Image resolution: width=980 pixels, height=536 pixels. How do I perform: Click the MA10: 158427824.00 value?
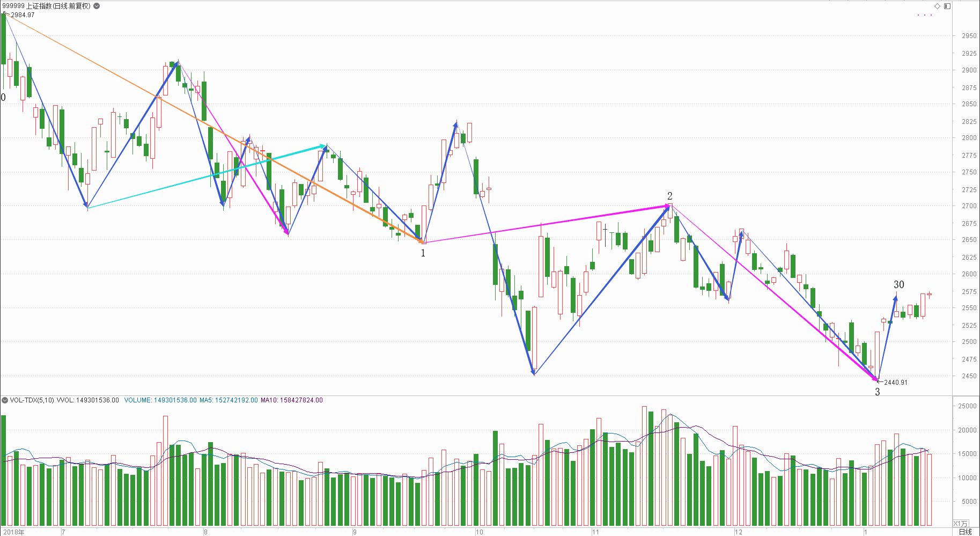point(292,400)
